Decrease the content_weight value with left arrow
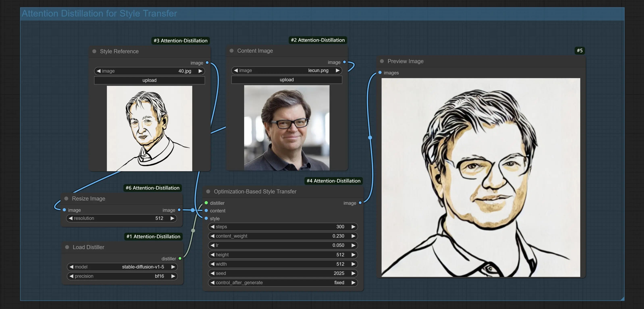Viewport: 644px width, 309px height. point(212,236)
